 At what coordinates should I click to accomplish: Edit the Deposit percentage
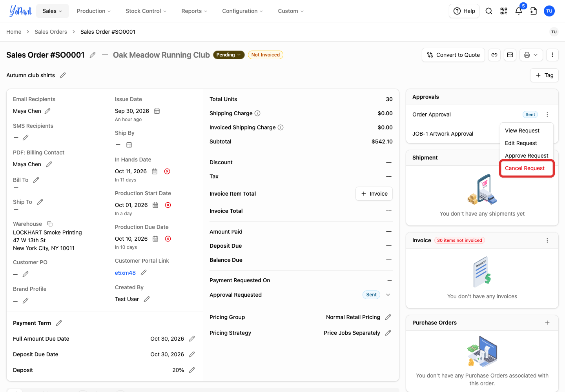click(192, 370)
